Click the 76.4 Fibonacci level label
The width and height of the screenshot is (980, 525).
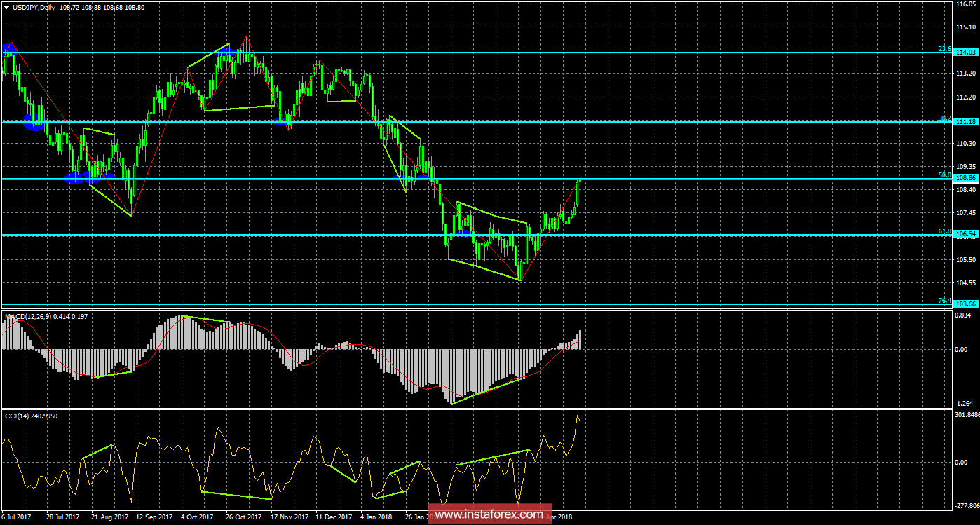[945, 300]
